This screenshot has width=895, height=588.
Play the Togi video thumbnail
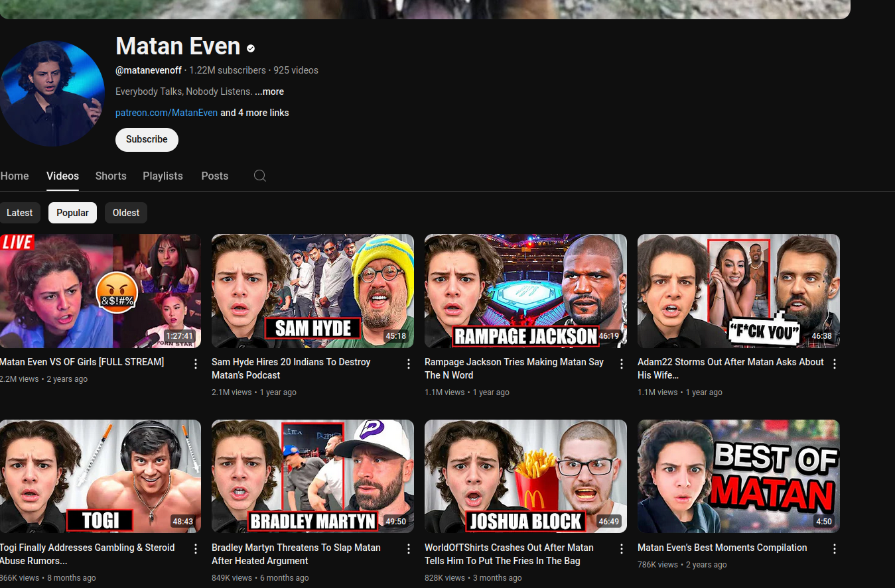click(100, 476)
